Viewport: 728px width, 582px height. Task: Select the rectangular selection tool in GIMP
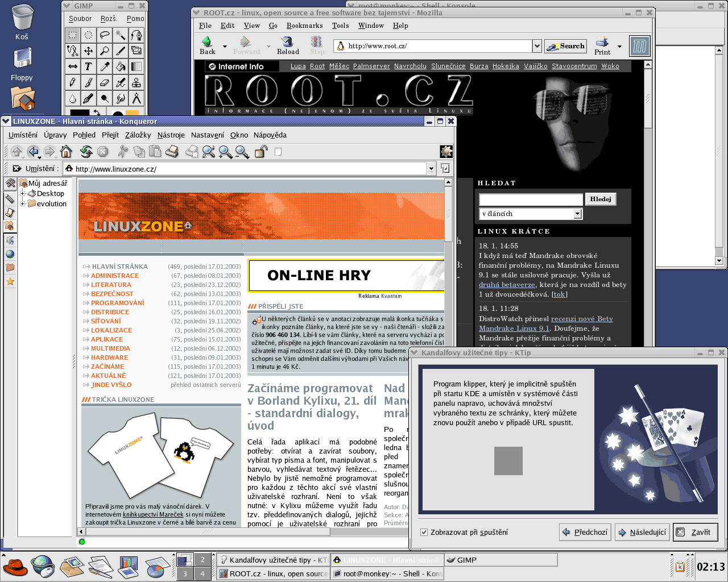(x=73, y=35)
